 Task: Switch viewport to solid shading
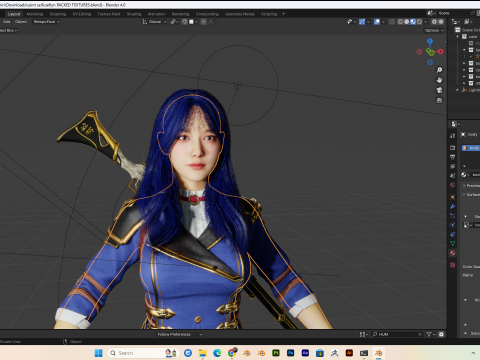407,22
